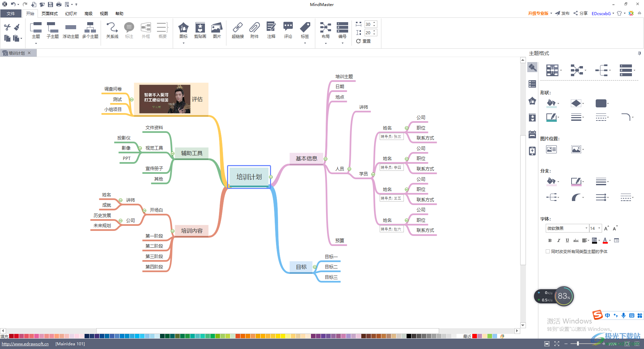Click 升级专业版 upgrade link
This screenshot has width=644, height=349.
coord(538,13)
